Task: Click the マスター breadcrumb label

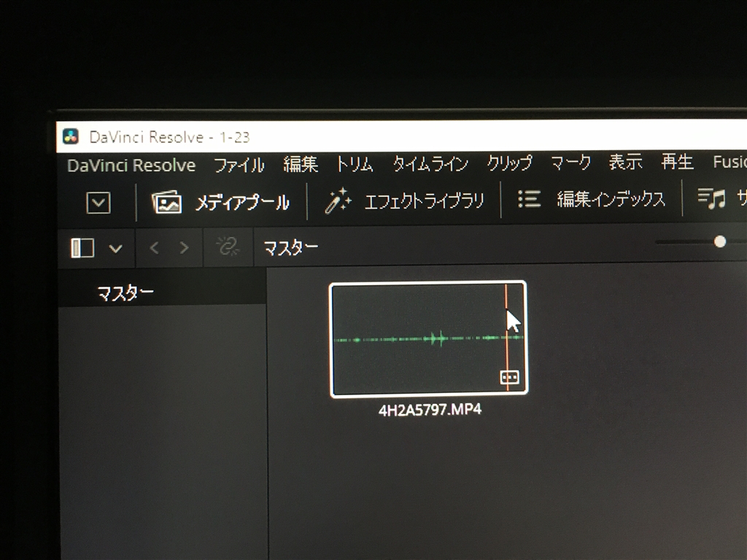Action: coord(290,248)
